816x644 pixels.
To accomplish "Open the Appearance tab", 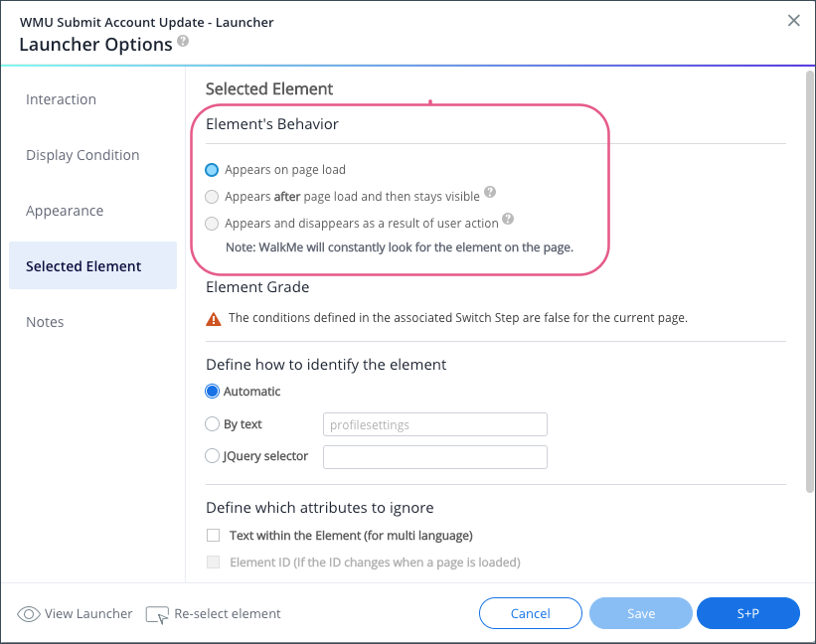I will [65, 211].
